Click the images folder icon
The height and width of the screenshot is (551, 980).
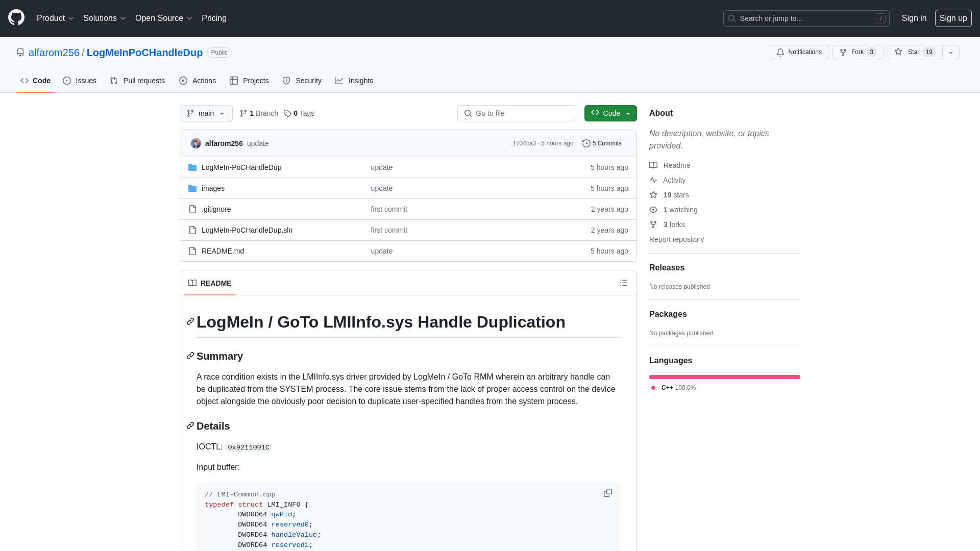[x=192, y=188]
